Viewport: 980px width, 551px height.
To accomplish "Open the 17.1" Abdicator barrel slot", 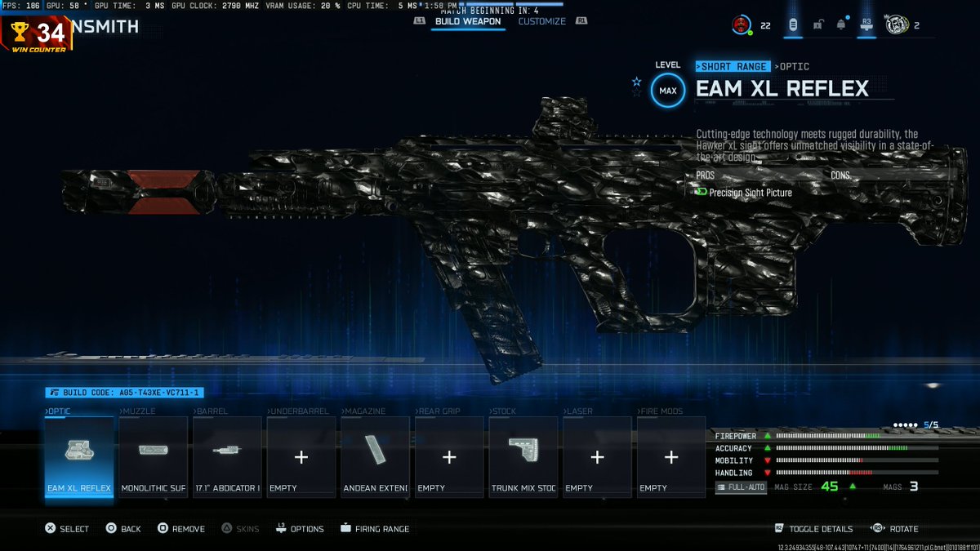I will click(227, 457).
